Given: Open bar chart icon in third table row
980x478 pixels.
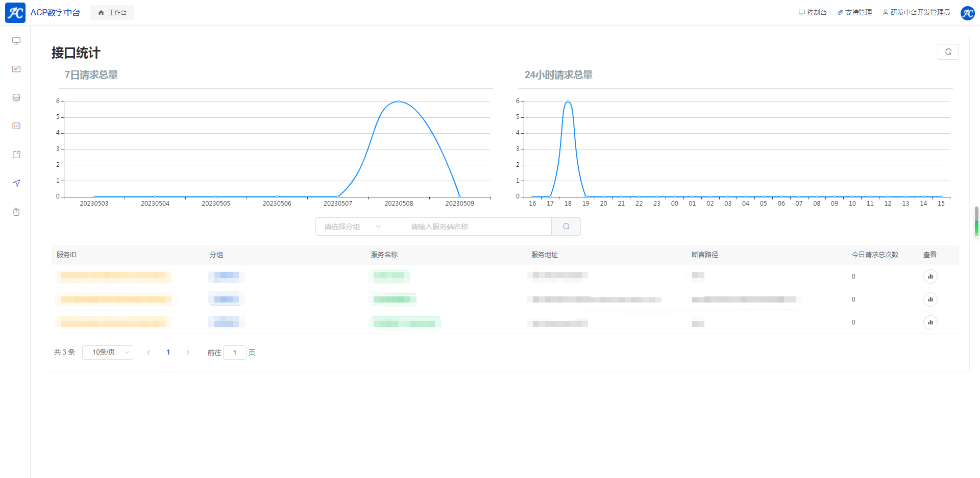Looking at the screenshot, I should pos(930,322).
